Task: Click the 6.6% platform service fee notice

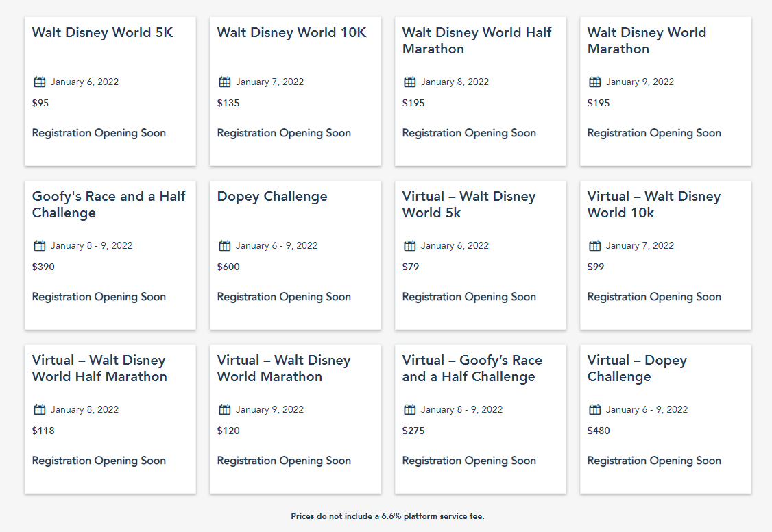Action: click(x=387, y=516)
